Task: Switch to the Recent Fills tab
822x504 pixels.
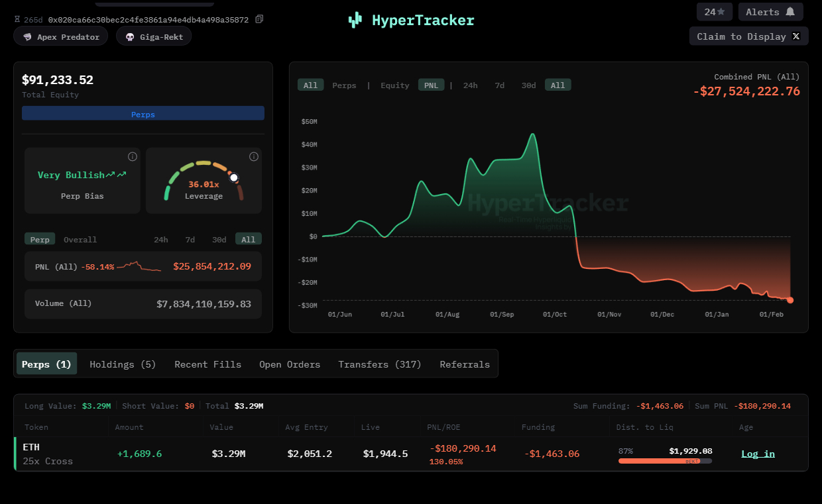Action: (x=207, y=364)
